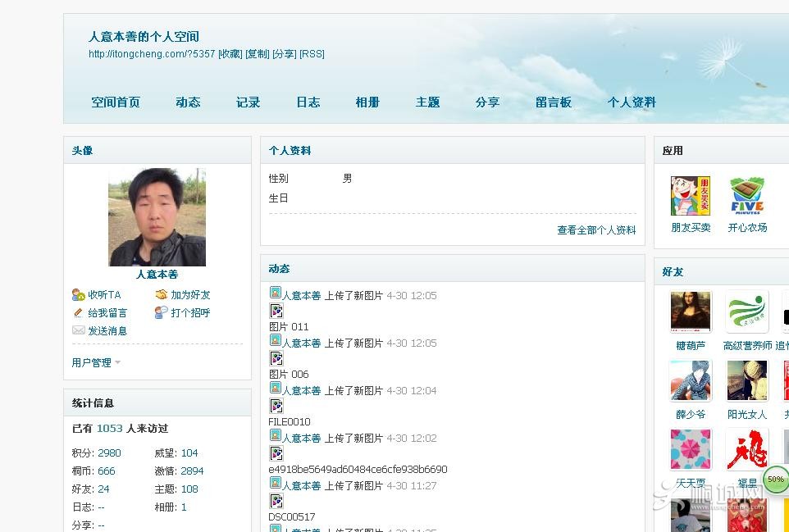Go to the 空间首页 tab

tap(116, 102)
